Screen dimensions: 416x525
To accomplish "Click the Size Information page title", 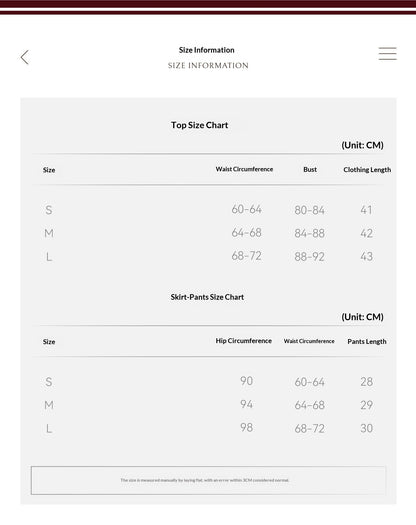I will click(207, 50).
